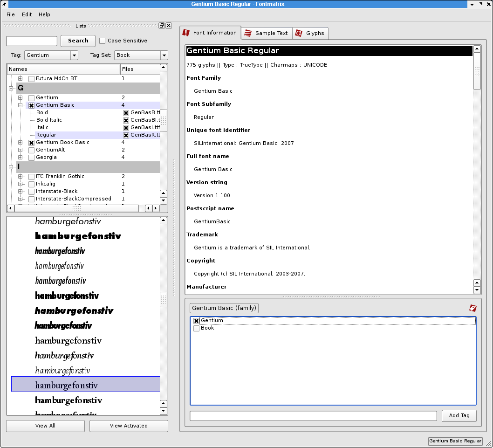Expand the Futura MdCn BT family
This screenshot has height=448, width=493.
coord(20,78)
